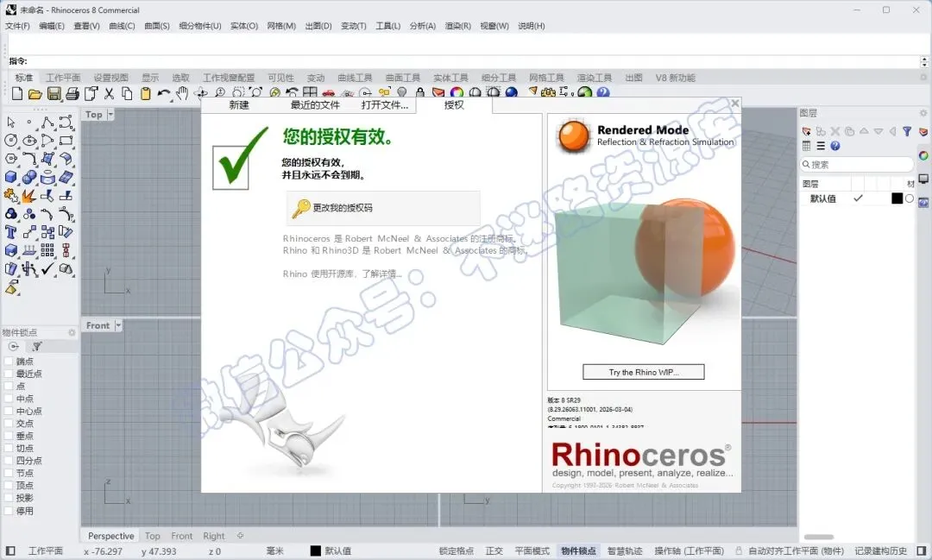Open the 曲面(S) menu

[157, 26]
